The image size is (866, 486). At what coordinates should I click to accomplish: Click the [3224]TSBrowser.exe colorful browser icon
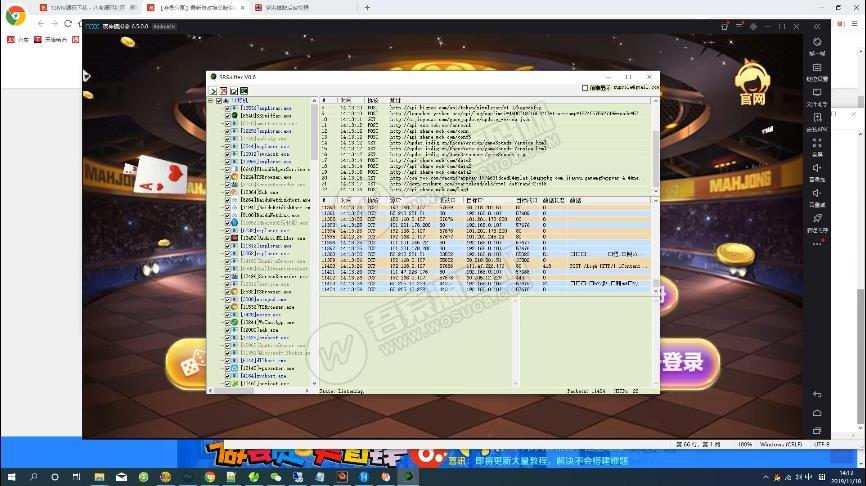235,177
